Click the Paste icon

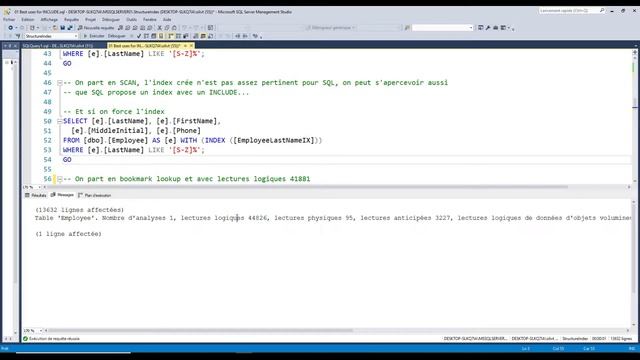pyautogui.click(x=174, y=28)
